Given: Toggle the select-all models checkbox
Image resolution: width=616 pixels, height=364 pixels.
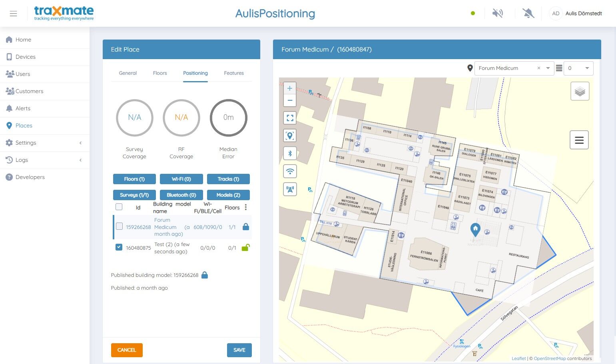Looking at the screenshot, I should (x=119, y=207).
